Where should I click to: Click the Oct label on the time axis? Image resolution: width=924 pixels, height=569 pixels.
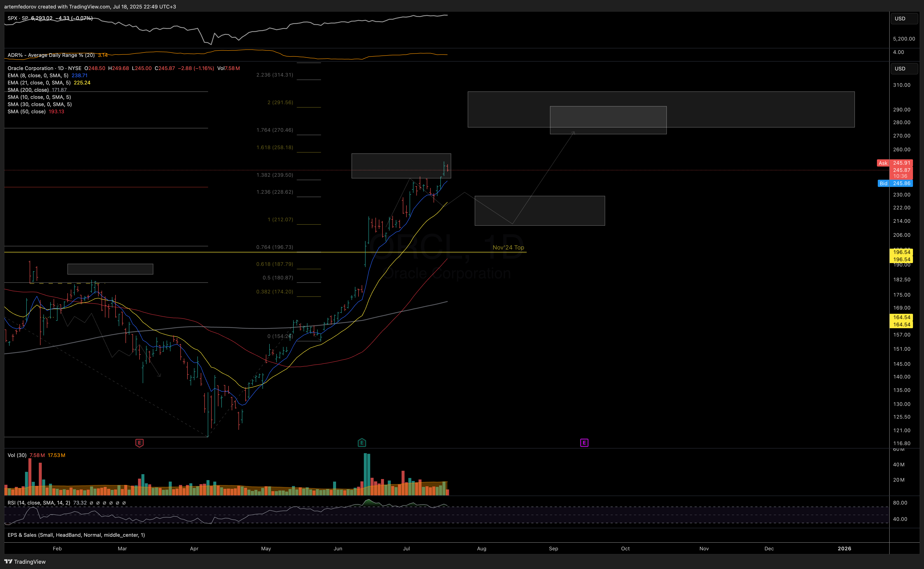coord(625,548)
